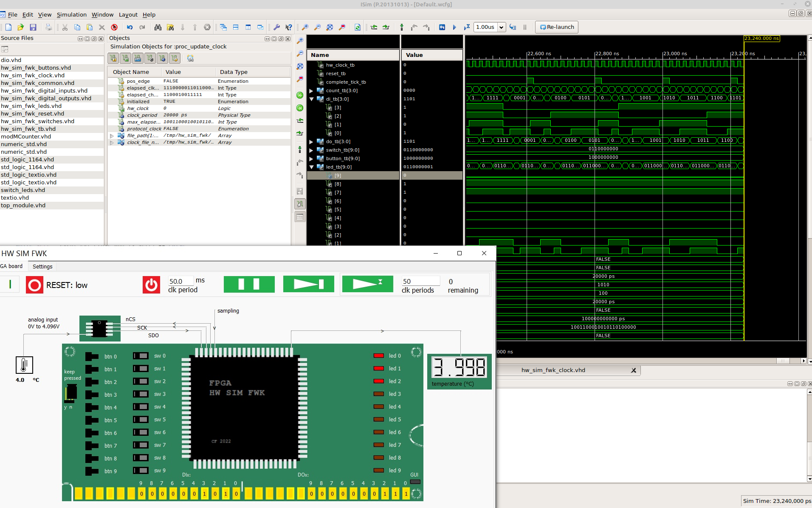Click the green step-forward play button
812x508 pixels.
coord(308,284)
